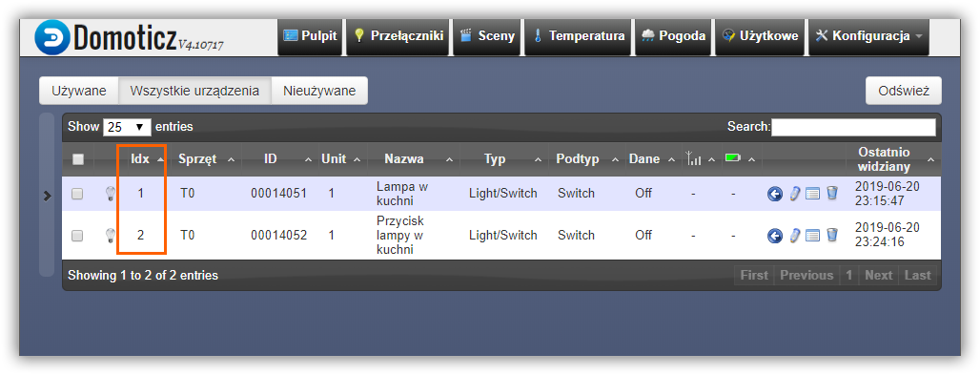
Task: Sort by the battery level column icon
Action: [x=732, y=159]
